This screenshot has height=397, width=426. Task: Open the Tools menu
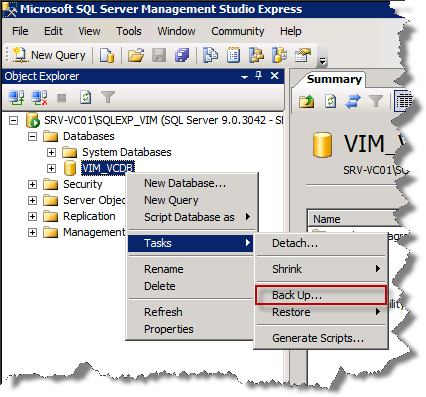[129, 31]
